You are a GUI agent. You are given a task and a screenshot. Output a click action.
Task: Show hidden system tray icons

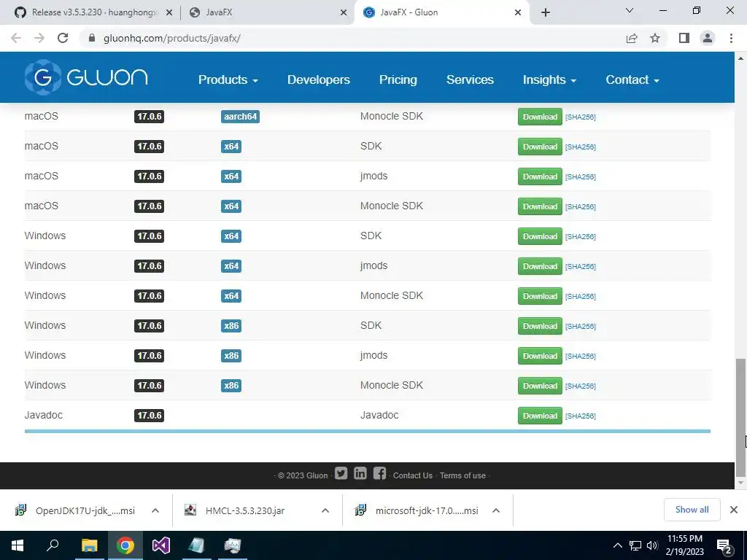tap(617, 545)
